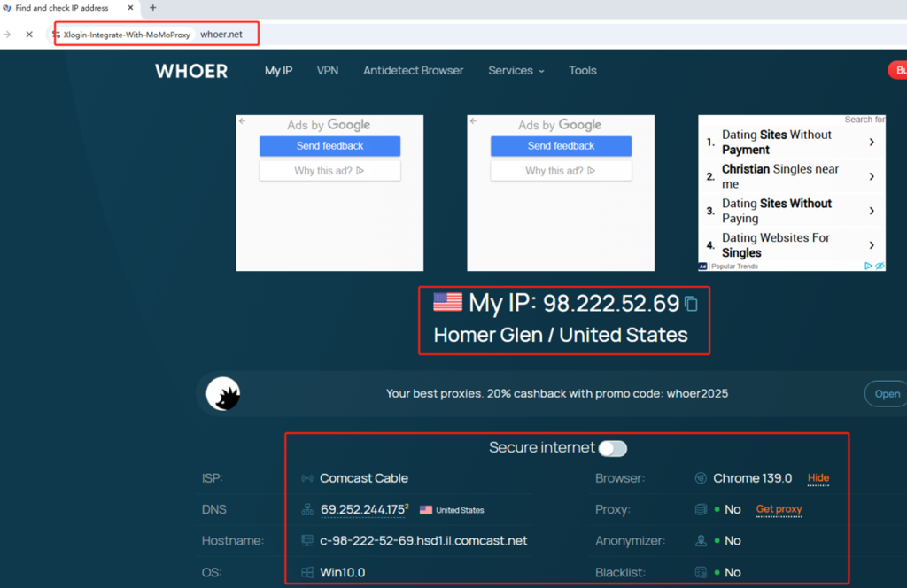Screen dimensions: 907x588
Task: Open a new browser tab
Action: (x=152, y=8)
